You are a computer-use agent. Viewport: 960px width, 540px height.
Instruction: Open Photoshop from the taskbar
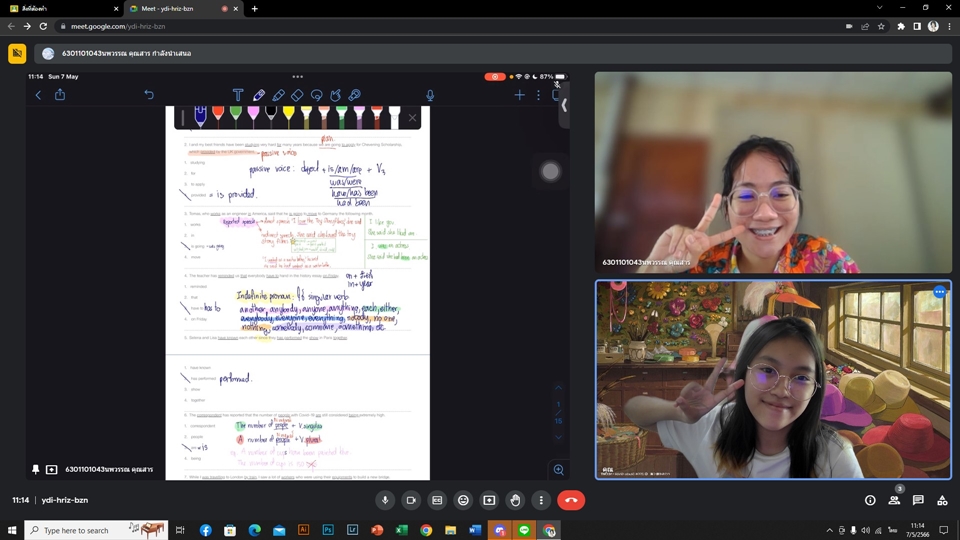click(328, 530)
